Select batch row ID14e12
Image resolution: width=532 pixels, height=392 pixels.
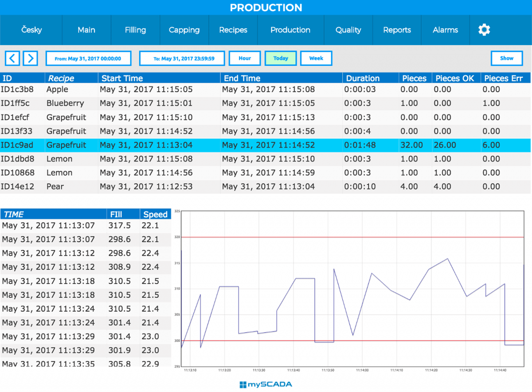pos(265,187)
